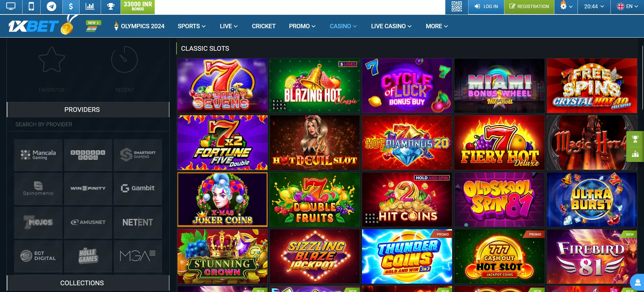
Task: Click the Log In button
Action: tap(486, 6)
